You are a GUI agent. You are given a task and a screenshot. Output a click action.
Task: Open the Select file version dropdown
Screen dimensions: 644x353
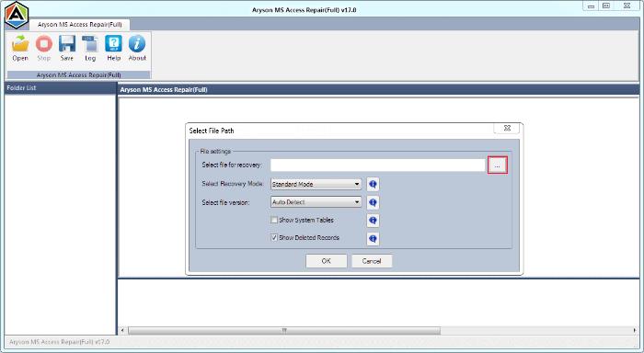click(316, 202)
